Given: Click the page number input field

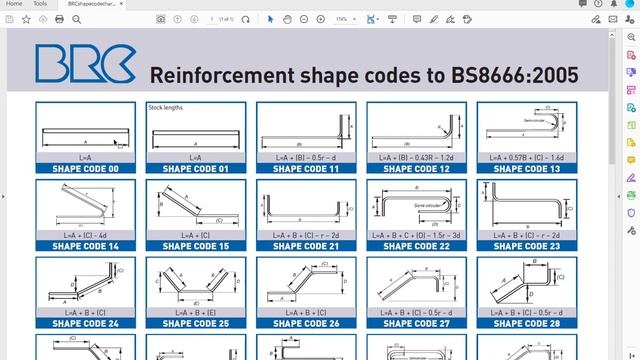Looking at the screenshot, I should click(x=212, y=19).
